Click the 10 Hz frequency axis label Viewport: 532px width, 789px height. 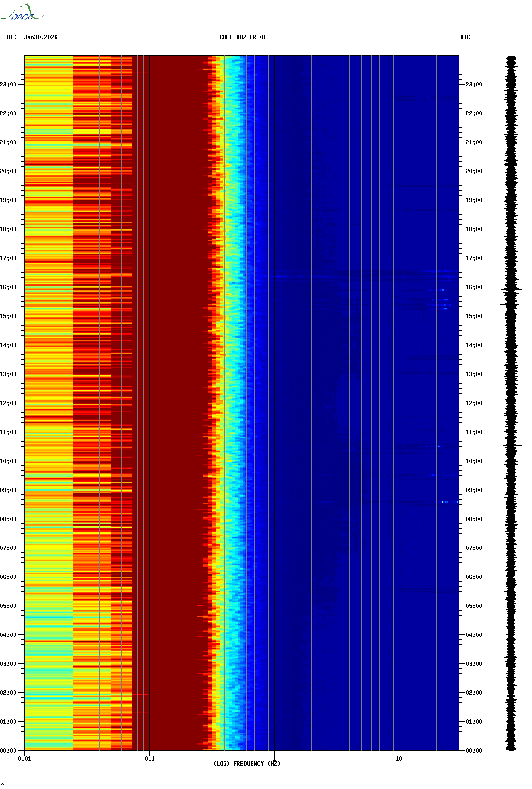coord(399,759)
